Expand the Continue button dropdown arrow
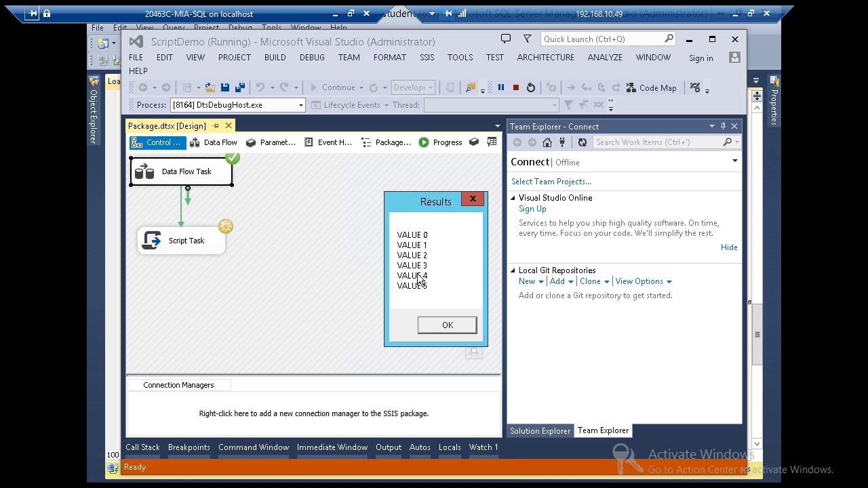The width and height of the screenshot is (868, 488). (361, 87)
